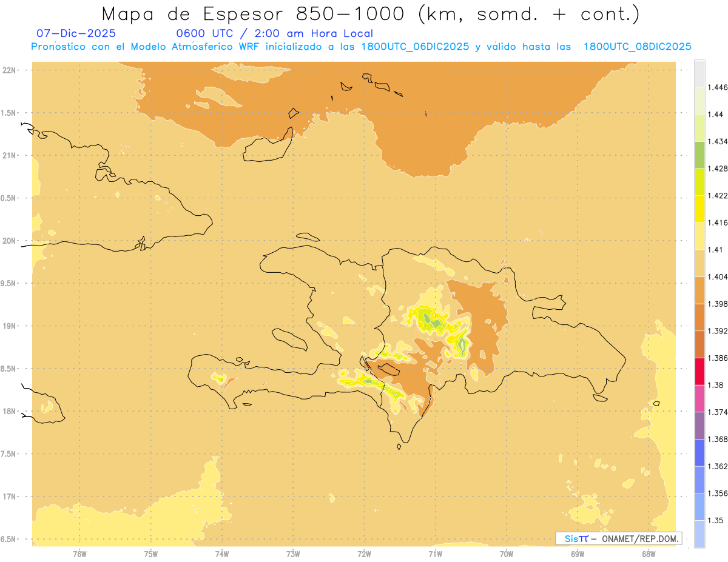Select the deep blue swatch between 1.362 and 1.368

(x=699, y=453)
